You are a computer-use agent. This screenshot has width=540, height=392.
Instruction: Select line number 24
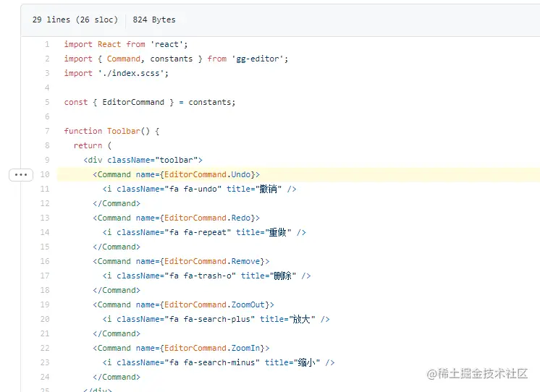(45, 377)
